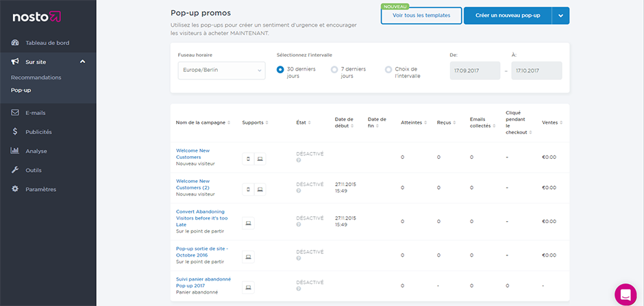
Task: Click Voir tous les templates button
Action: [x=421, y=16]
